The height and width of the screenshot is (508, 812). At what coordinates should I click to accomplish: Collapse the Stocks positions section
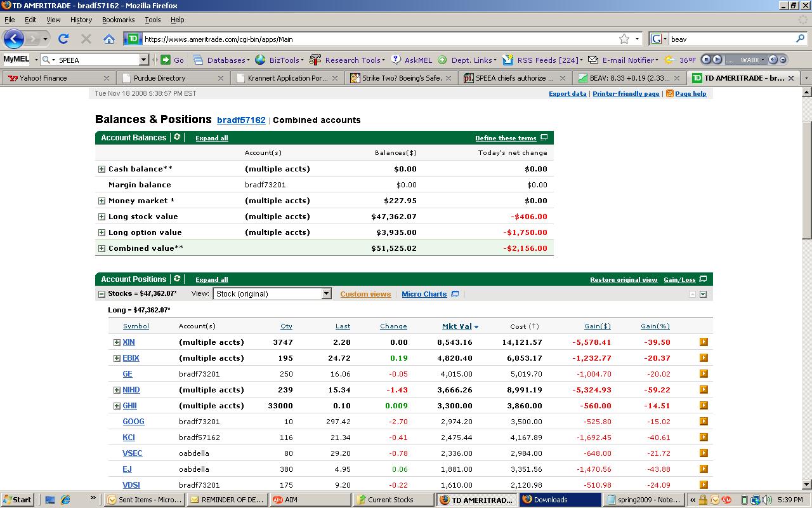(101, 294)
